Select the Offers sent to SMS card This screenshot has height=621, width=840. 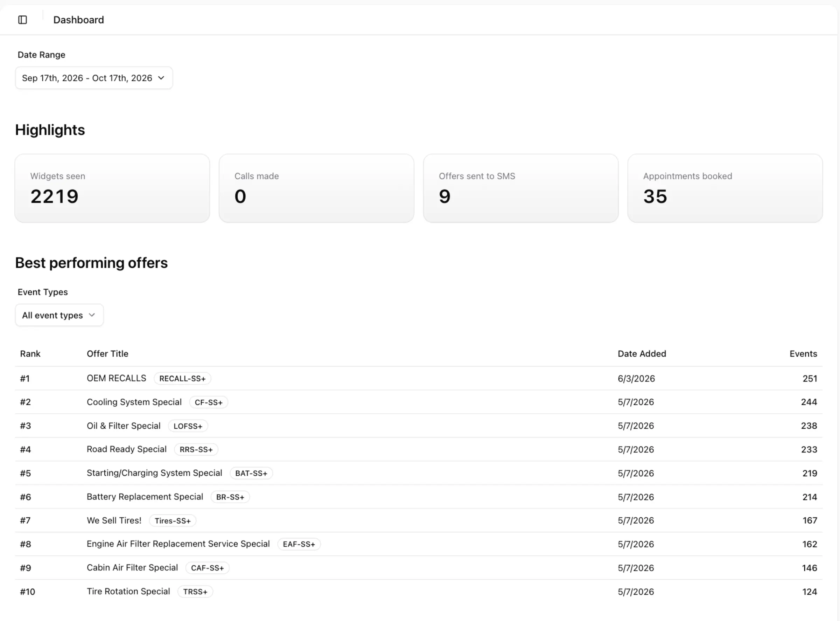[x=521, y=188]
